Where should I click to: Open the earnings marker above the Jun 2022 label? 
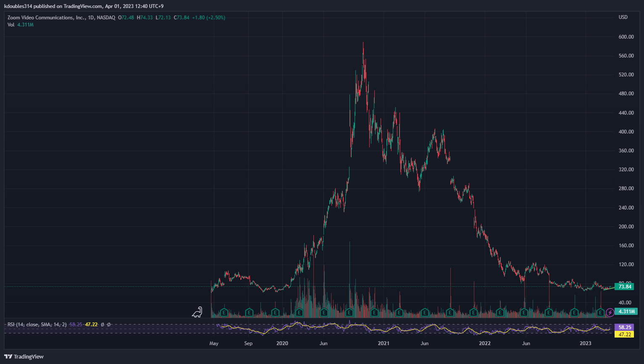coord(524,312)
